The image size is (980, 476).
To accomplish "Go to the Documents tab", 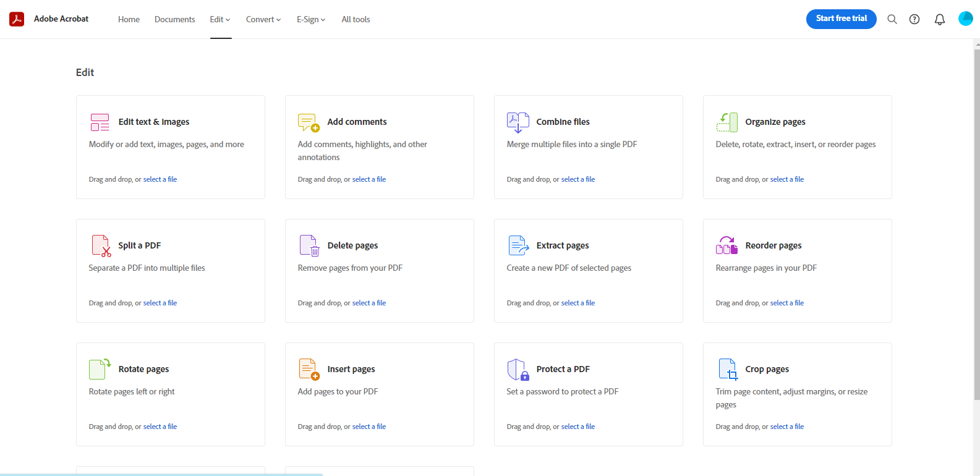I will 174,19.
